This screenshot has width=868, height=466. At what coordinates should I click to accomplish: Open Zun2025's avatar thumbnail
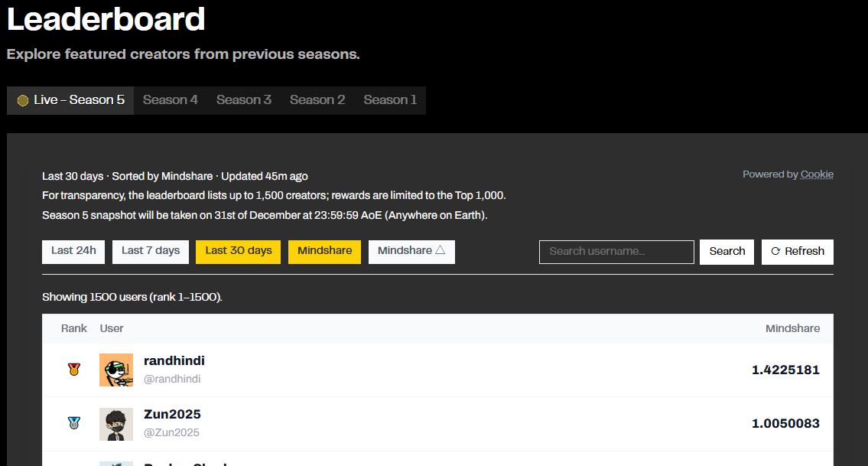[116, 424]
